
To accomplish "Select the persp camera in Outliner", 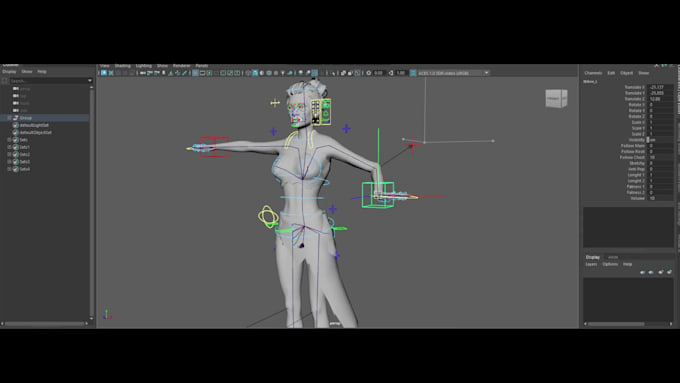I will point(25,88).
